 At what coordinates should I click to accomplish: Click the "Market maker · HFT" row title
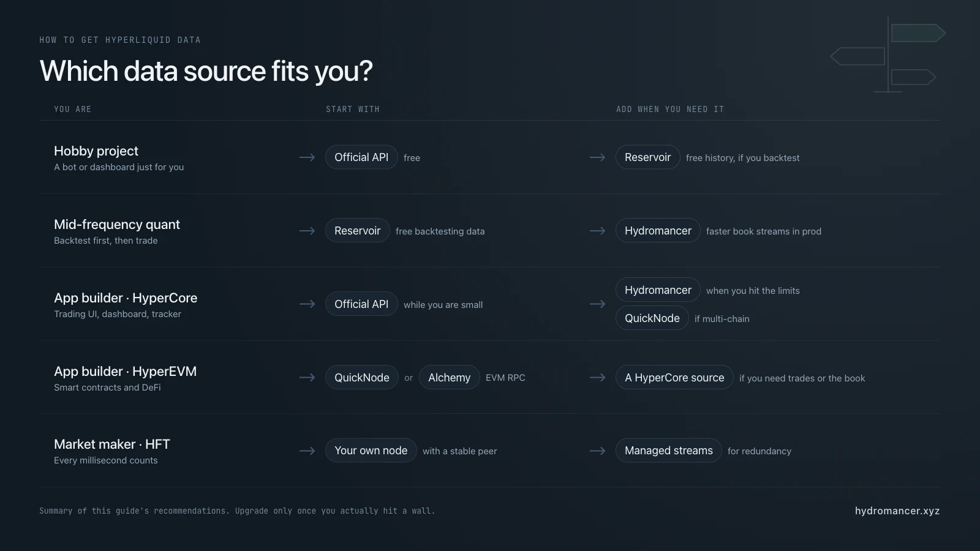coord(112,444)
